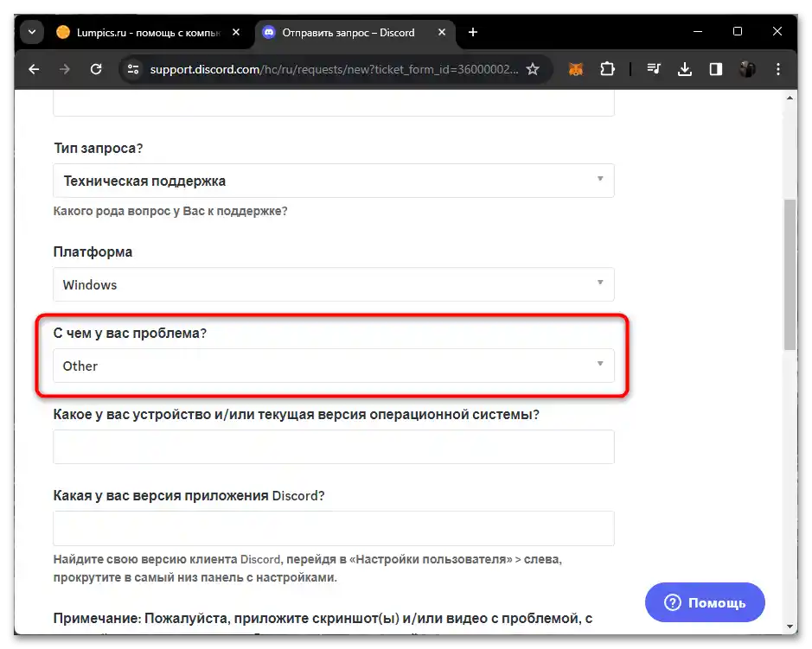
Task: Open the 'Платформа' dropdown showing Windows
Action: [x=333, y=284]
